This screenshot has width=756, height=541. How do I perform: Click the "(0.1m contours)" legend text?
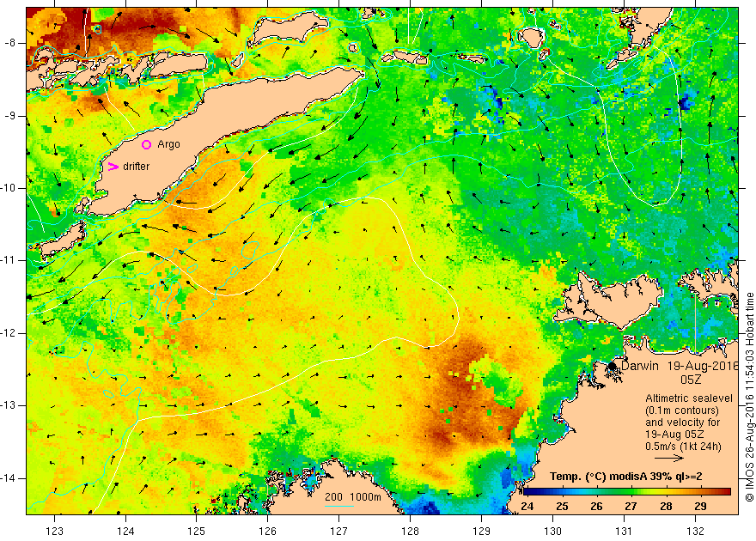coord(682,410)
